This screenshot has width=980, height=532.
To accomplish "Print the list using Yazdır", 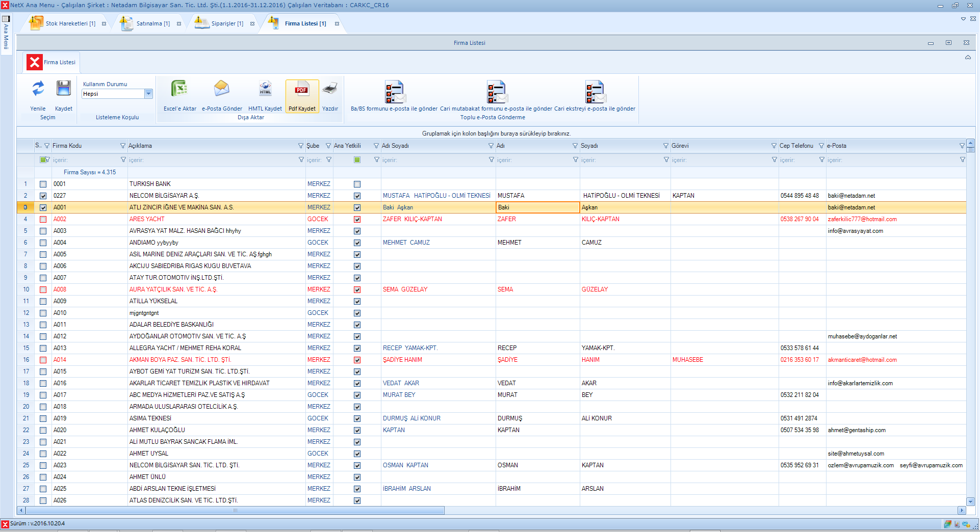I will (330, 89).
